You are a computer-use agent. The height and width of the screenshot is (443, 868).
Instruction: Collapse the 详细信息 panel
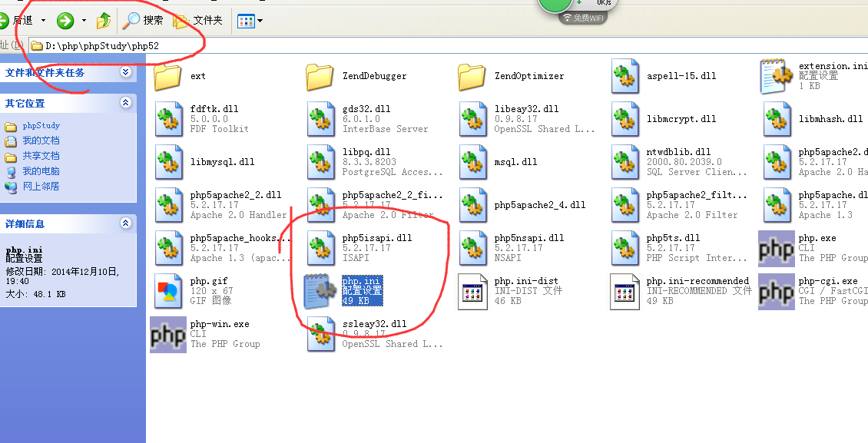tap(126, 223)
